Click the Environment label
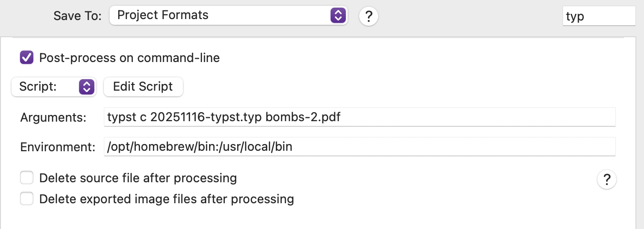Image resolution: width=644 pixels, height=229 pixels. 58,147
